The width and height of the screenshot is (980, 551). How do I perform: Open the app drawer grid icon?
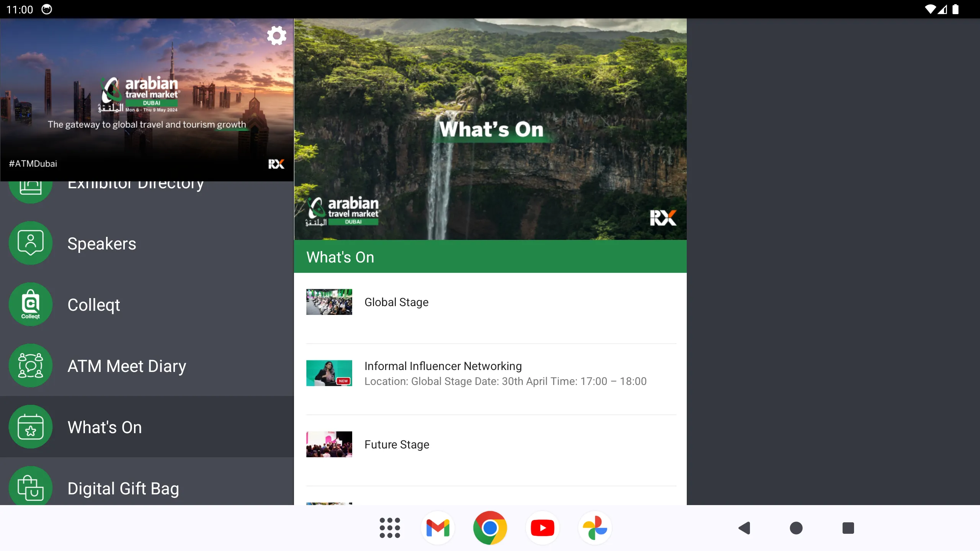tap(390, 528)
